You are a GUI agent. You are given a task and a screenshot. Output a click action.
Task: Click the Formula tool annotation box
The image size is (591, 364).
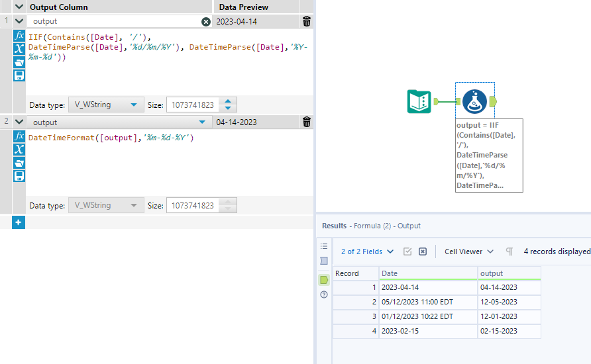[x=489, y=156]
